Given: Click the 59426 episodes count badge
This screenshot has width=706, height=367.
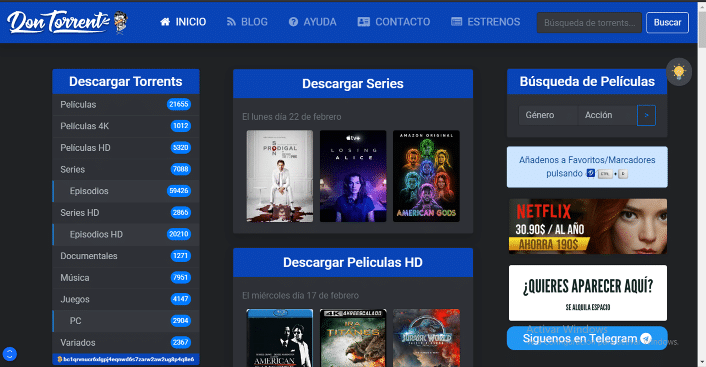Looking at the screenshot, I should (x=179, y=191).
